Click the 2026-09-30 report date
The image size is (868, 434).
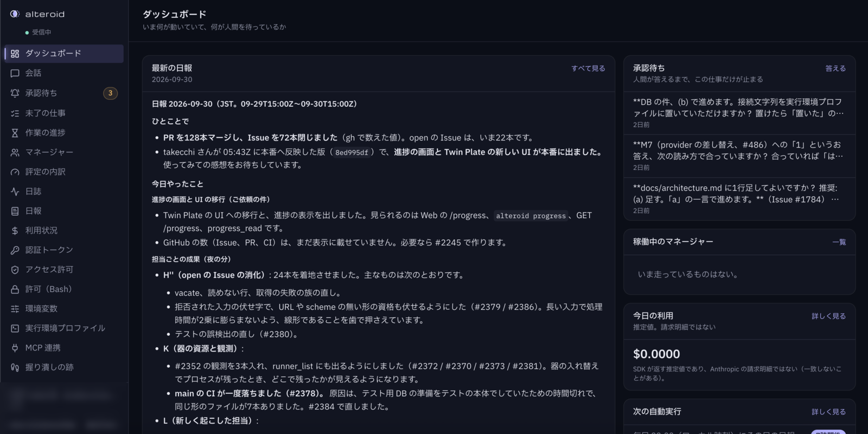[172, 80]
